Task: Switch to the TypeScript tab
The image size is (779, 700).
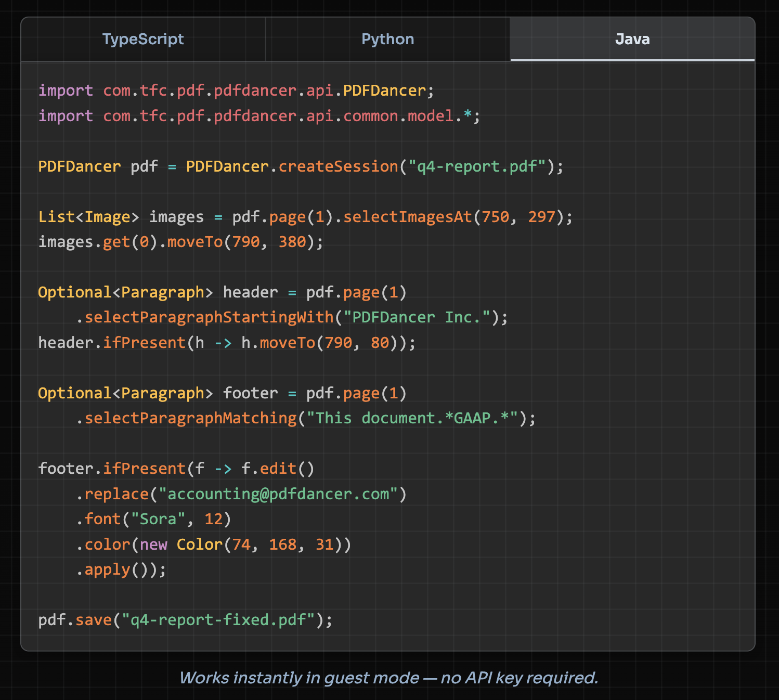Action: [x=143, y=39]
